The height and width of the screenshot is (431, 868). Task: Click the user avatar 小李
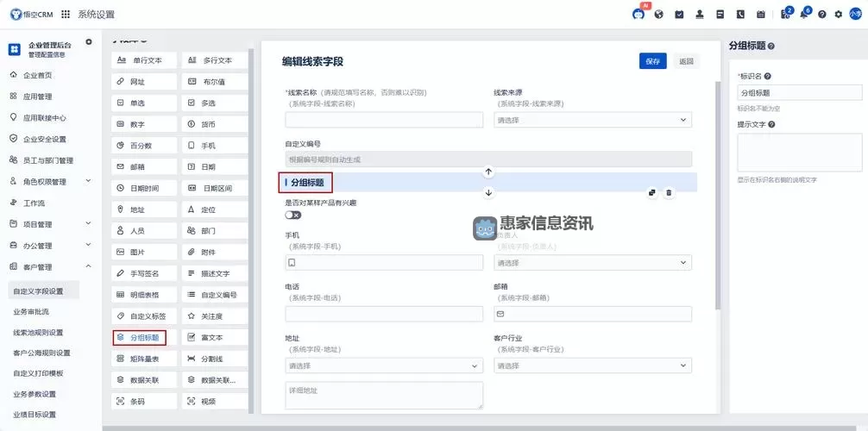coord(855,15)
